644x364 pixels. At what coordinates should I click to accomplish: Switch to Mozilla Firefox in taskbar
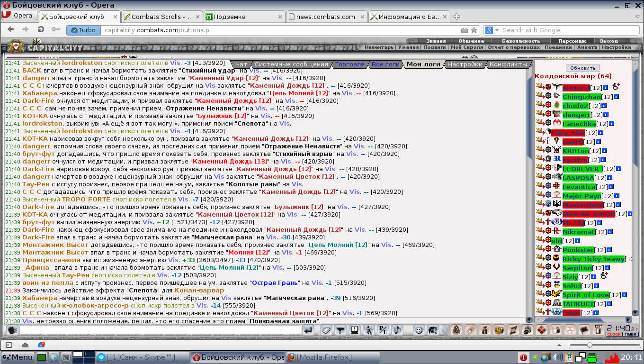coord(333,357)
